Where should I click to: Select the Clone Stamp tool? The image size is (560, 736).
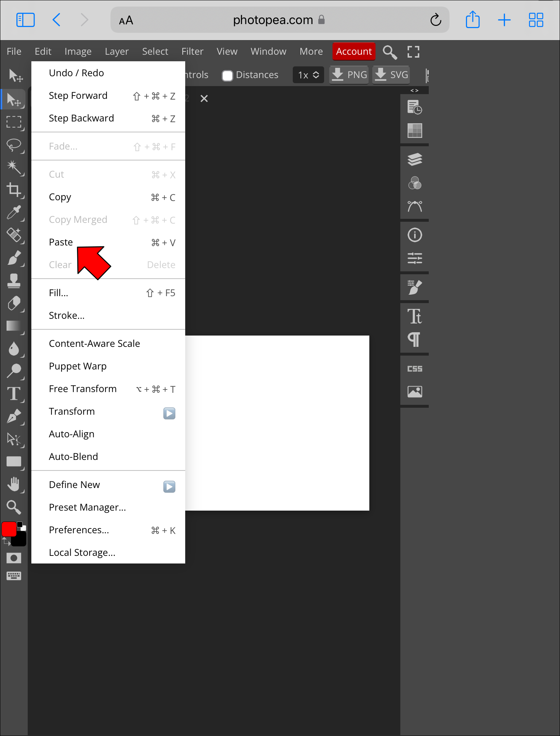coord(14,280)
